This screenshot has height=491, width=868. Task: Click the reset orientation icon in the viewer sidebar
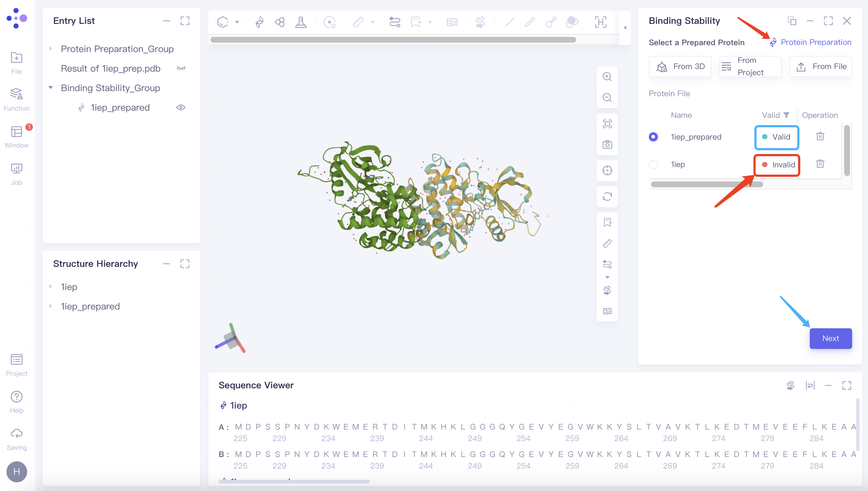[x=607, y=197]
